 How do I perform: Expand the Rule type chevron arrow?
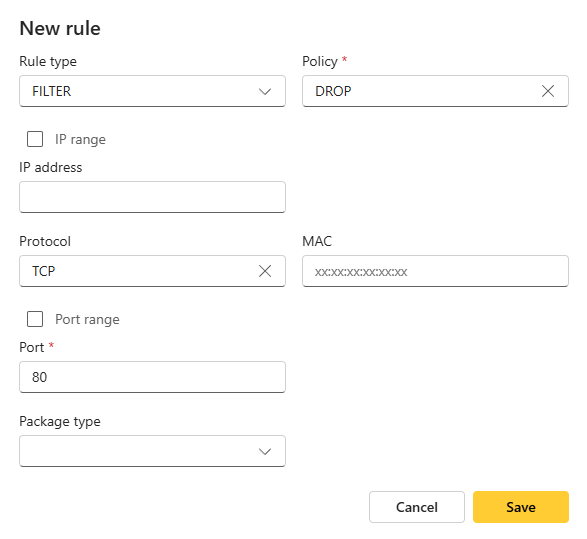[265, 91]
